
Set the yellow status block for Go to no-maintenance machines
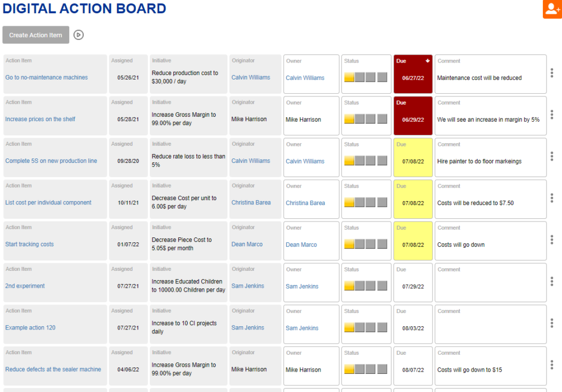point(349,77)
